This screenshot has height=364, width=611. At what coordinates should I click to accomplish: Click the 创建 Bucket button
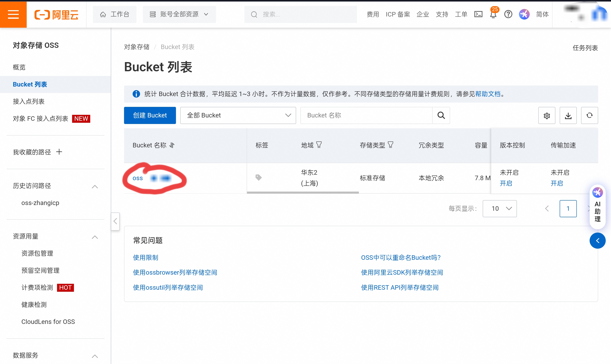click(x=150, y=115)
